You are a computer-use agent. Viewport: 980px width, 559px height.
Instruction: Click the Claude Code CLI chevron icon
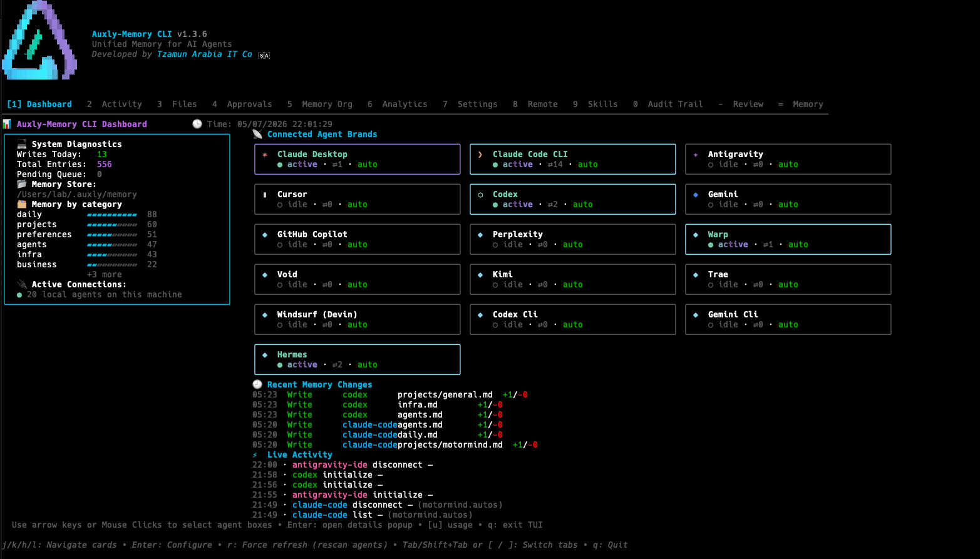[x=480, y=155]
